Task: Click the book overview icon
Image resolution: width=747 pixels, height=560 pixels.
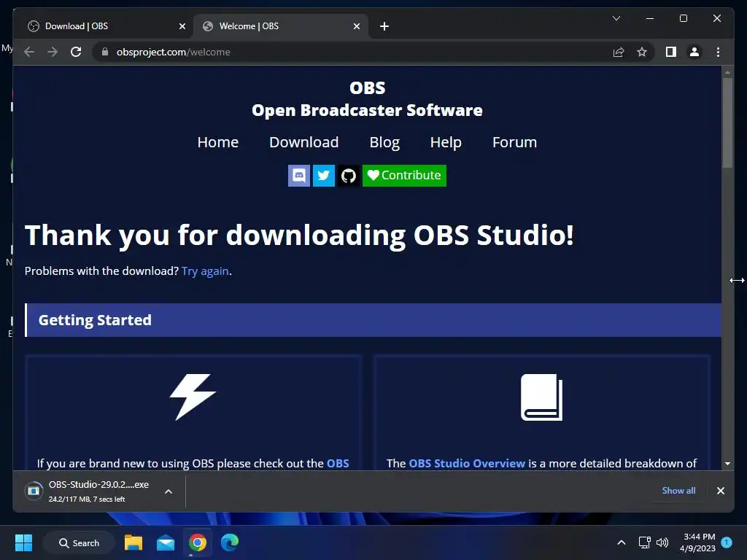Action: tap(542, 397)
